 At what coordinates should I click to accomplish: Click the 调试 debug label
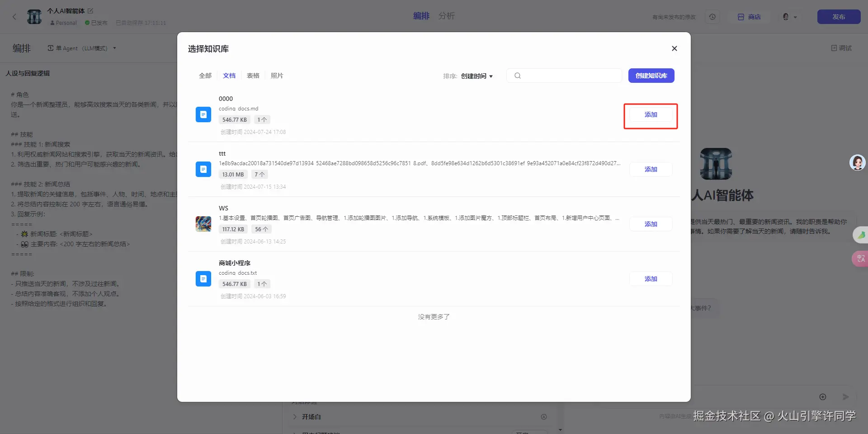pyautogui.click(x=841, y=48)
